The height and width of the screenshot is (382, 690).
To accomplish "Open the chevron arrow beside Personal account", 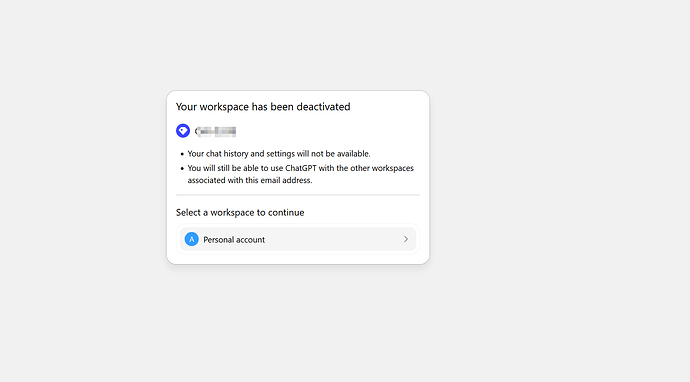I will (x=406, y=239).
